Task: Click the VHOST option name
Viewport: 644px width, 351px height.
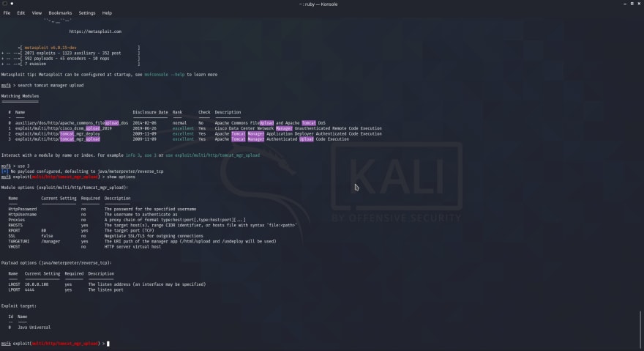Action: click(14, 246)
